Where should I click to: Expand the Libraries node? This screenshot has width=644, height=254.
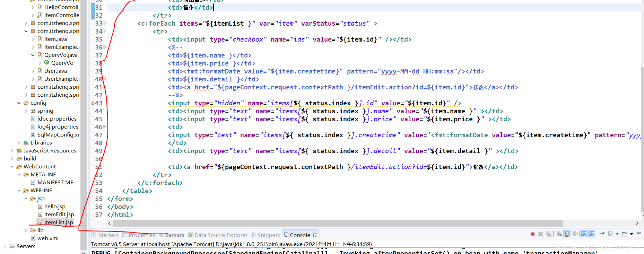pos(19,142)
